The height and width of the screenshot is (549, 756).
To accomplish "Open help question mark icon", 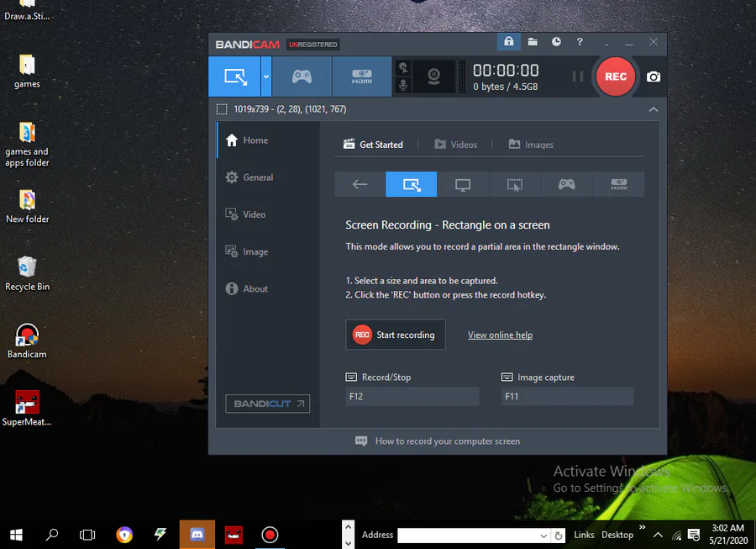I will pyautogui.click(x=580, y=41).
